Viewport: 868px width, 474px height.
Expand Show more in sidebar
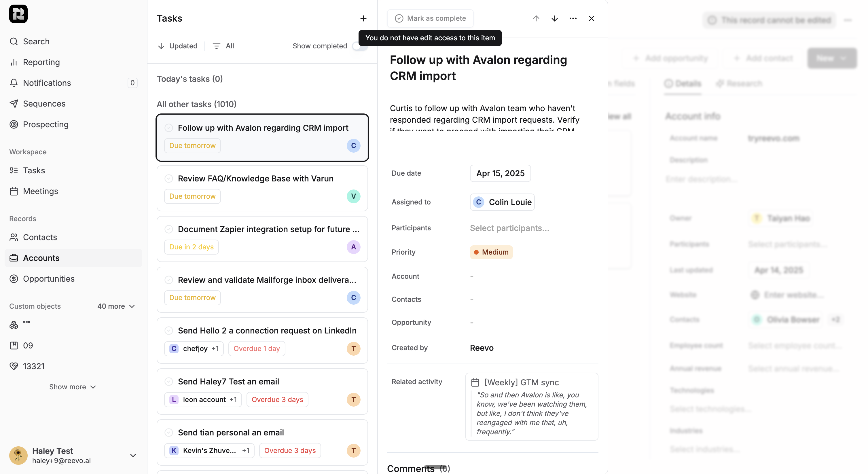(x=73, y=387)
